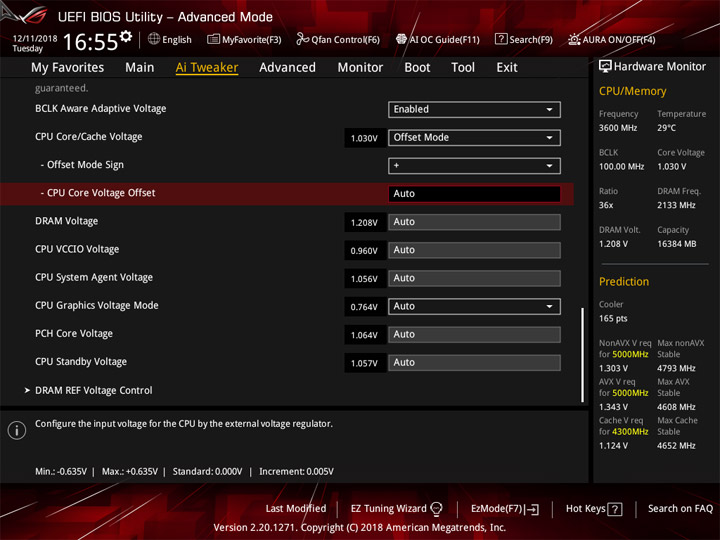The height and width of the screenshot is (540, 720).
Task: Click the 1.056V System Agent reading
Action: click(364, 279)
